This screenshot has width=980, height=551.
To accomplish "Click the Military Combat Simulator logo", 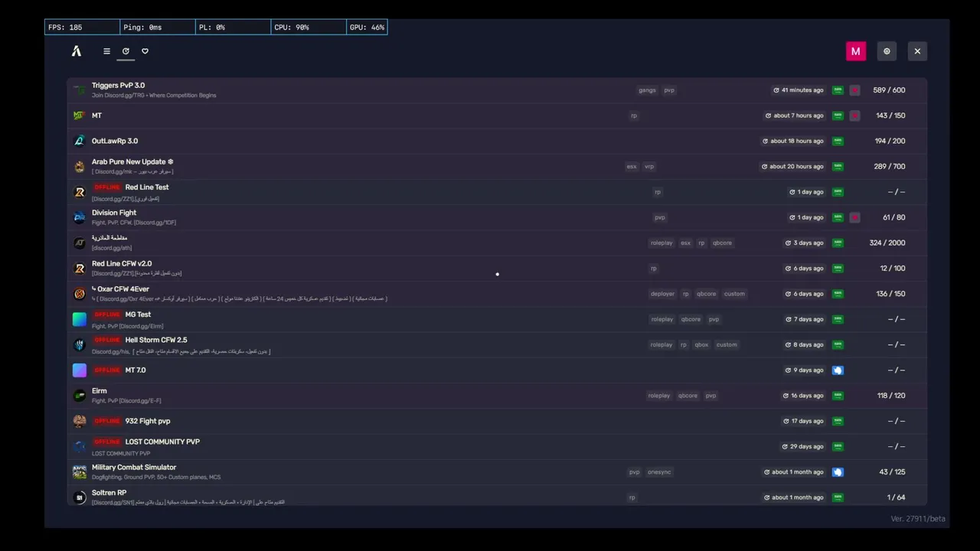I will coord(80,472).
